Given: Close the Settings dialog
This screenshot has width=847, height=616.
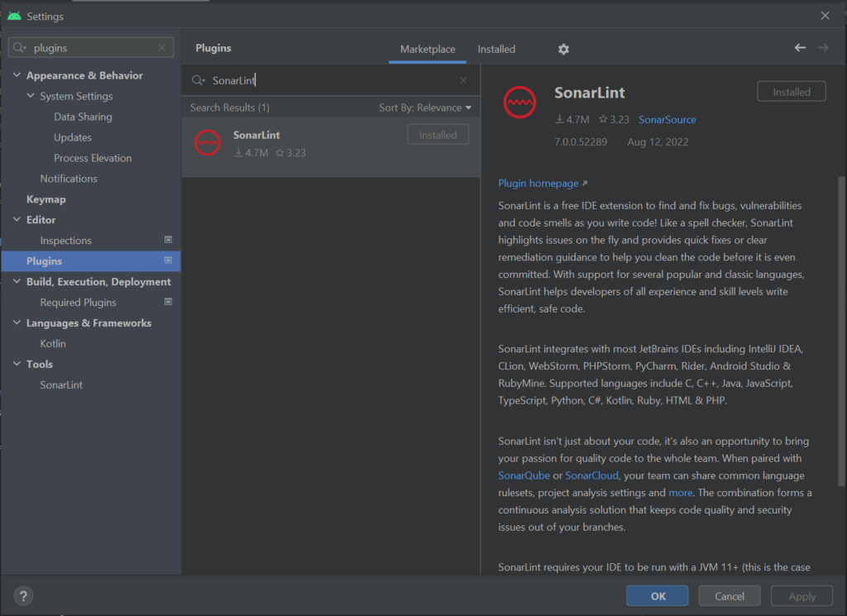Looking at the screenshot, I should click(x=825, y=16).
